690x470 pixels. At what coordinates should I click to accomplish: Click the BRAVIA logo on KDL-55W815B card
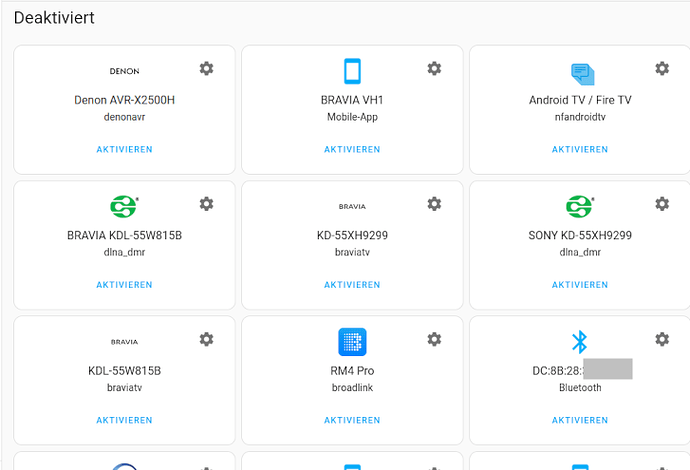125,342
